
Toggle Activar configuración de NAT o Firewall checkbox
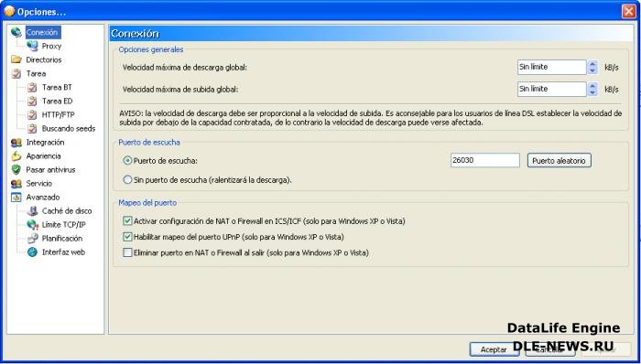pos(127,221)
